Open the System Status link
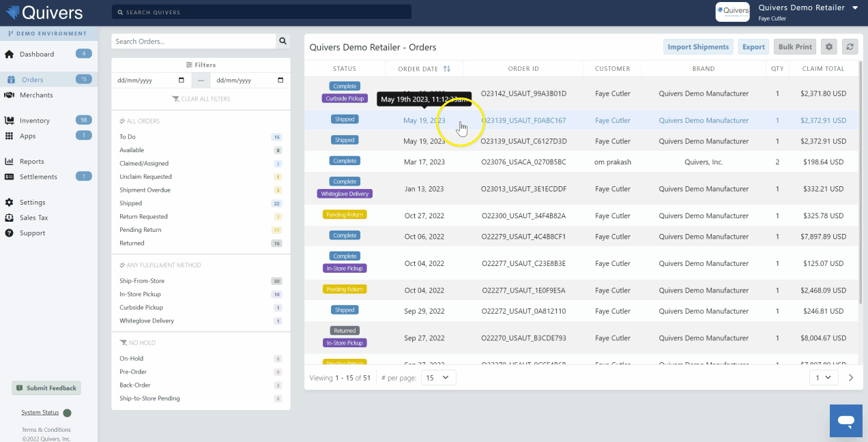Screen dimensions: 868x442 point(40,413)
